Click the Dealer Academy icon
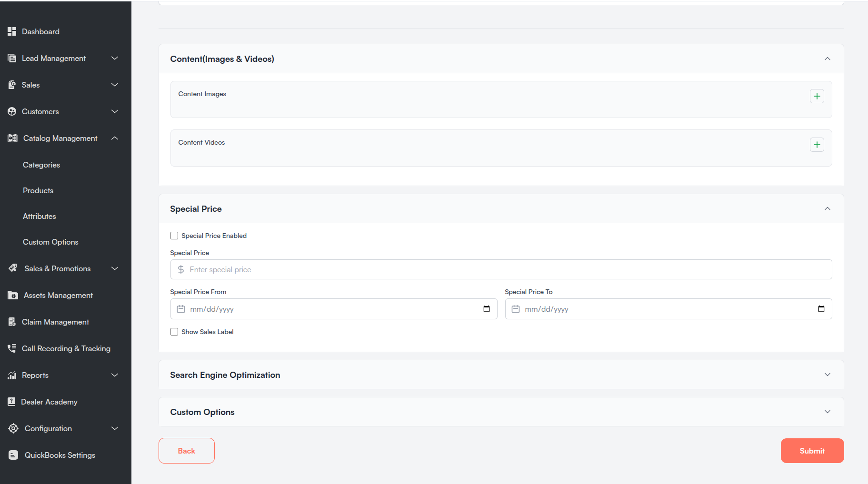 (x=11, y=402)
